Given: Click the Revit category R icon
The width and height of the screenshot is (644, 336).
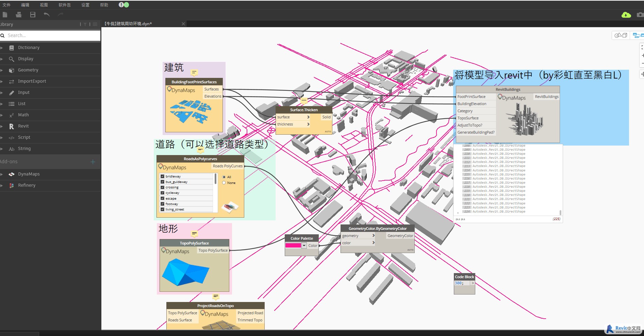Looking at the screenshot, I should (x=12, y=126).
